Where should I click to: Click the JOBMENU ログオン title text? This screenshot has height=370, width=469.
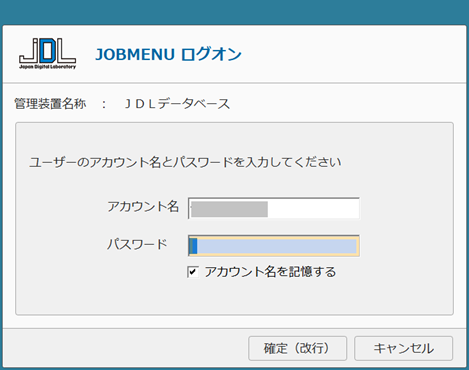click(168, 54)
